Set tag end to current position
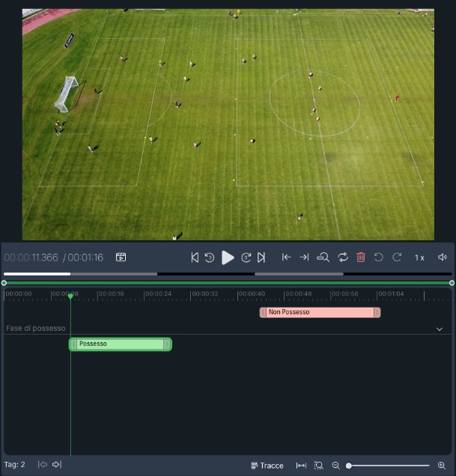This screenshot has width=456, height=476. click(304, 257)
